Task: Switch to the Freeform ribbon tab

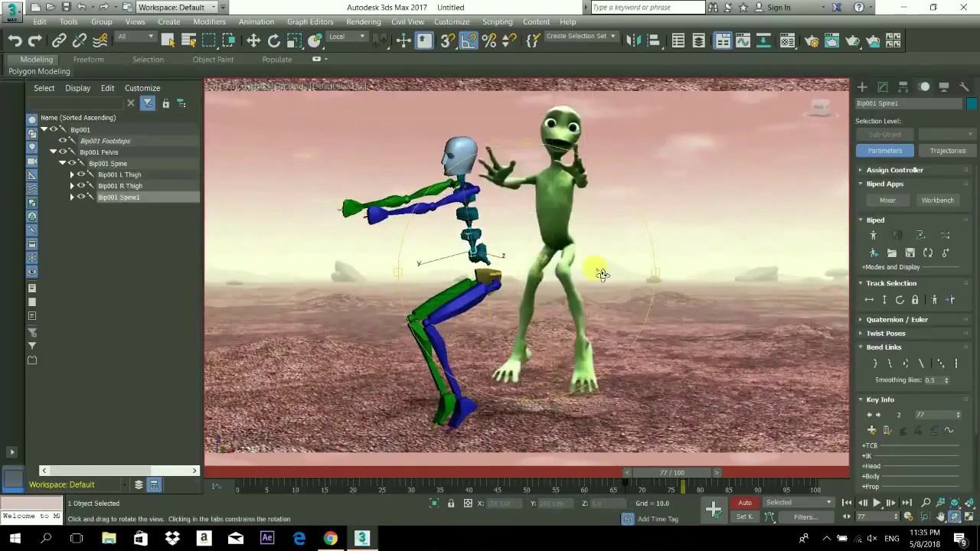Action: coord(88,60)
